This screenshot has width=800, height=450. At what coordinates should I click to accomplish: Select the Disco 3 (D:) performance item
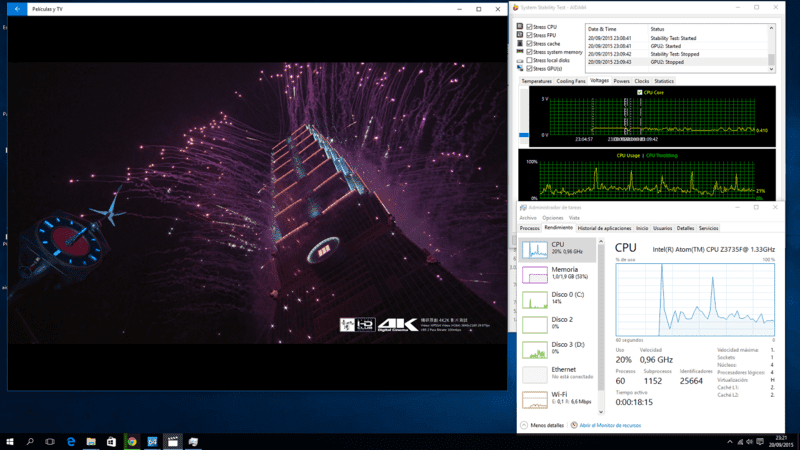click(x=558, y=349)
